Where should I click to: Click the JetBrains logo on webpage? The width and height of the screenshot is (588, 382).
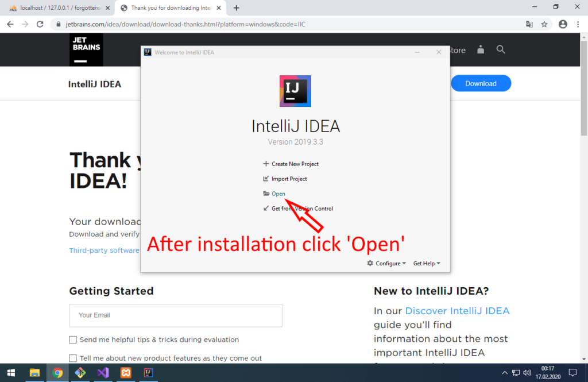pyautogui.click(x=86, y=49)
